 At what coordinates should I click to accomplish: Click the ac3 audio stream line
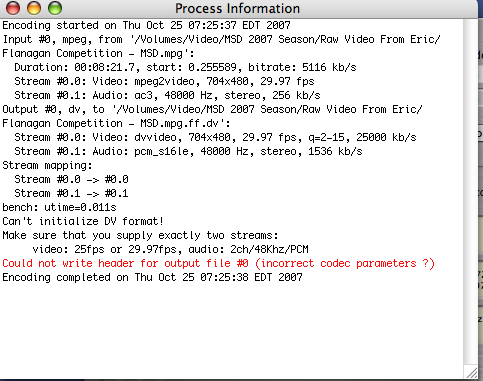click(x=167, y=95)
